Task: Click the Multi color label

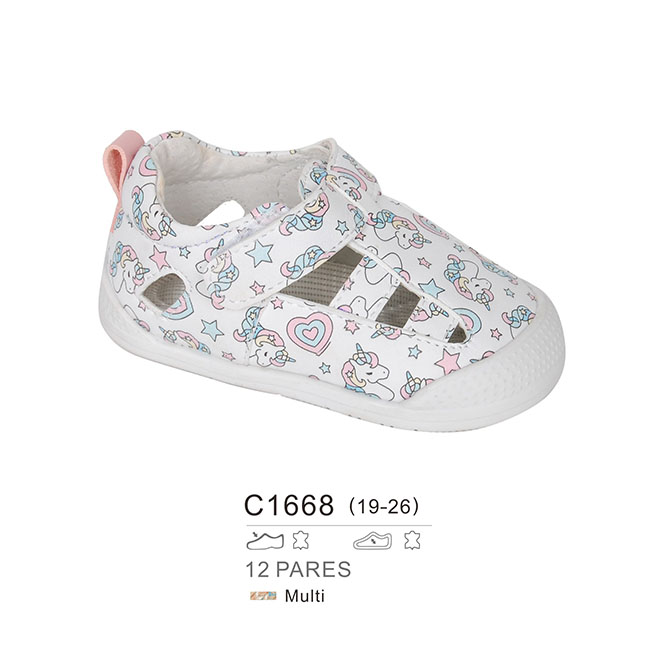Action: (305, 596)
